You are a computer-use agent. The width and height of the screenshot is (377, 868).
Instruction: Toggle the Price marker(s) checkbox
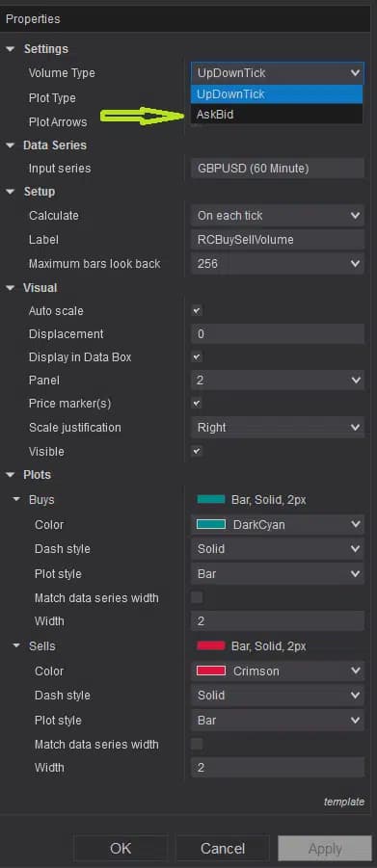197,403
